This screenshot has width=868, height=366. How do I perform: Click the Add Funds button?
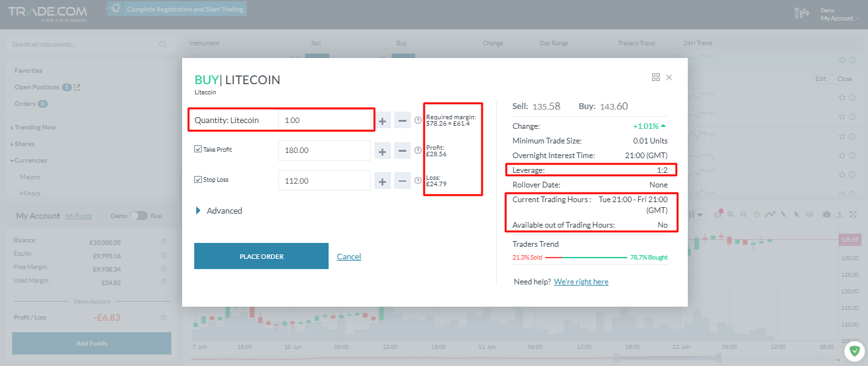[92, 343]
